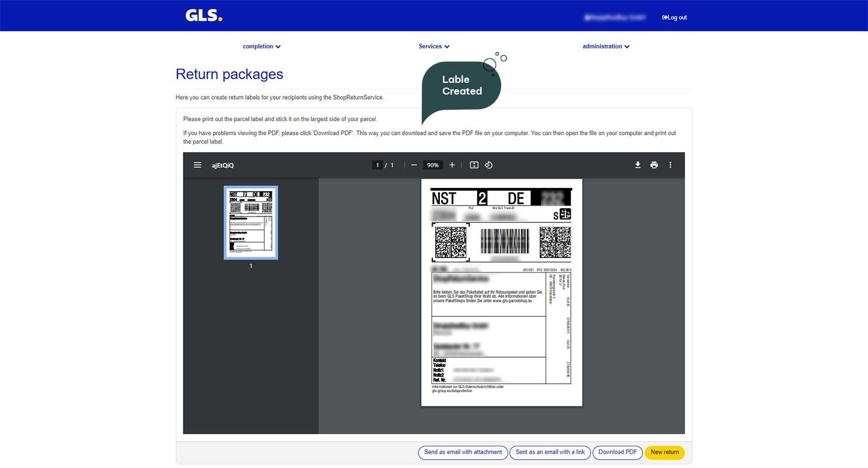Click the fit to page icon
Screen dimensions: 868x468
point(474,165)
